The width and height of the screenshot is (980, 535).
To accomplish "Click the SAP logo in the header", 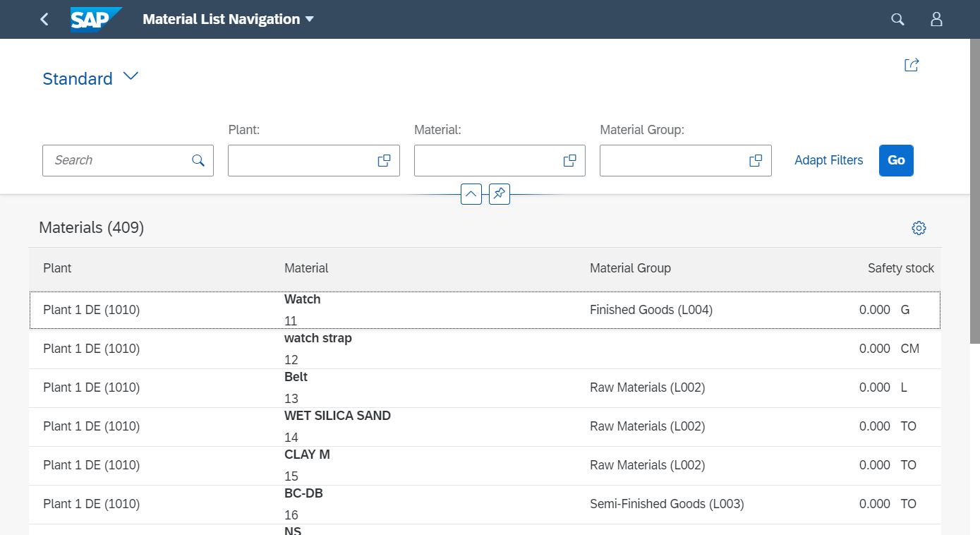I will coord(95,19).
